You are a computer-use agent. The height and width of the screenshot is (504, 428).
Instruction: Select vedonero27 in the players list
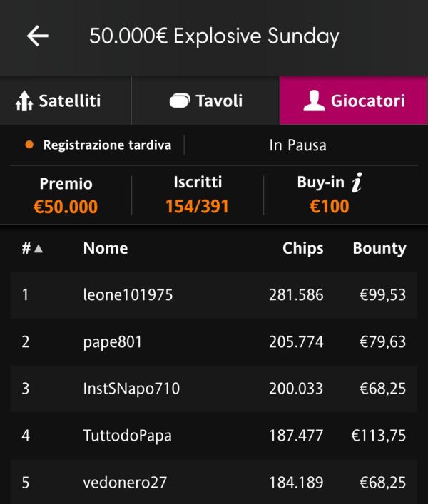tap(214, 482)
